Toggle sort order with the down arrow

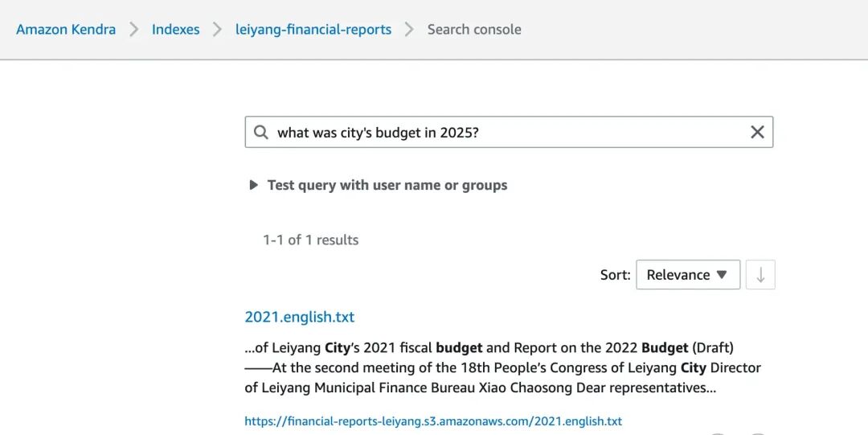[760, 274]
